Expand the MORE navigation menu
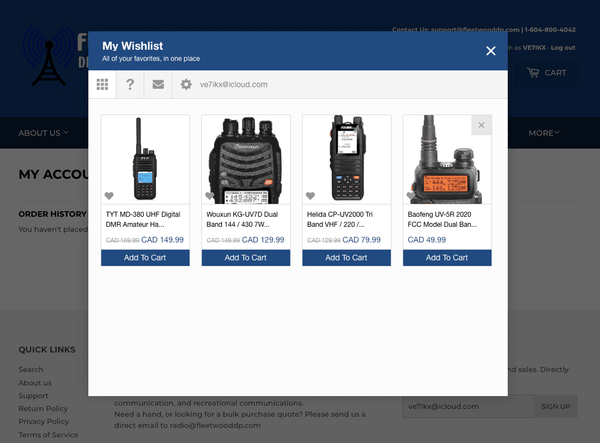 (544, 133)
